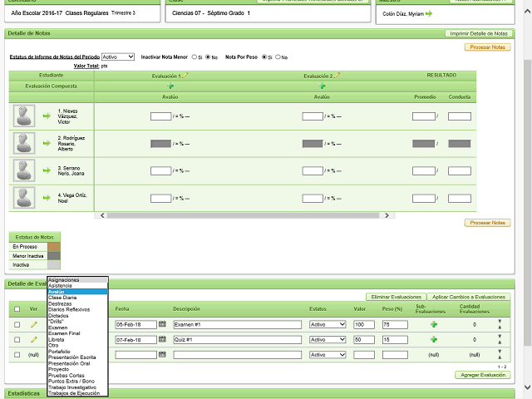The width and height of the screenshot is (532, 399).
Task: Click the Inactiva light gray swatch in legend
Action: pos(53,264)
